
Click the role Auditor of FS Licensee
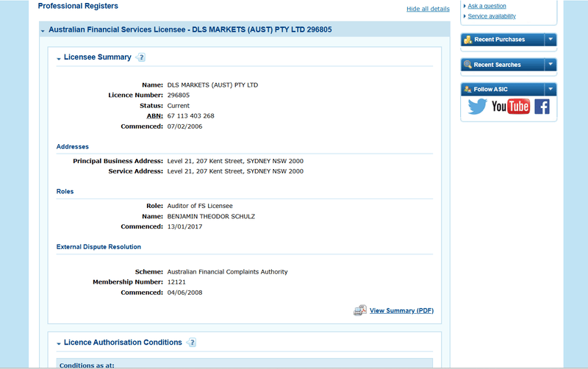pos(200,206)
